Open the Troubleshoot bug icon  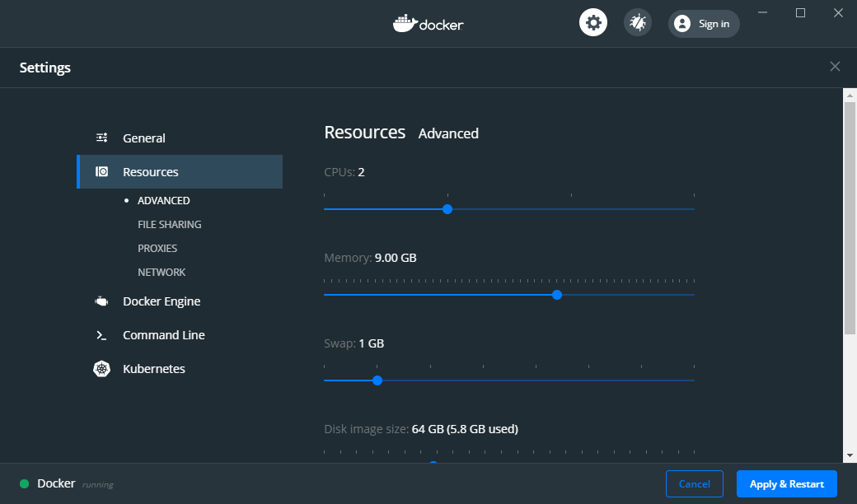637,22
